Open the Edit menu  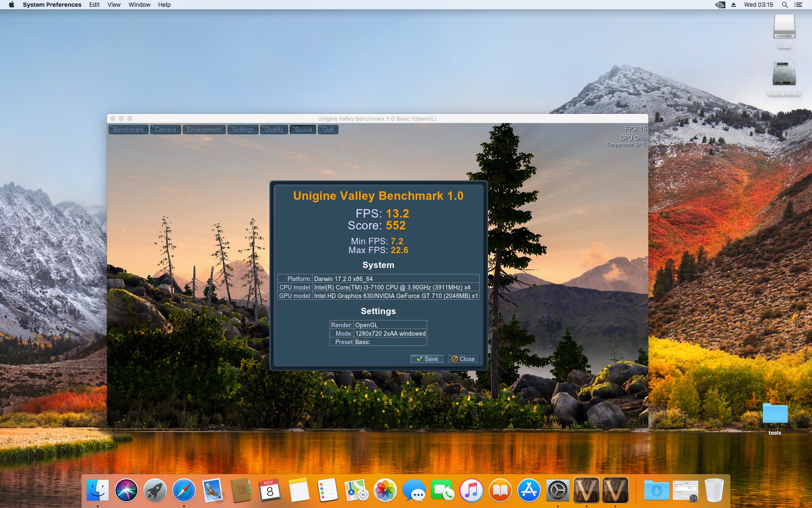pyautogui.click(x=94, y=5)
